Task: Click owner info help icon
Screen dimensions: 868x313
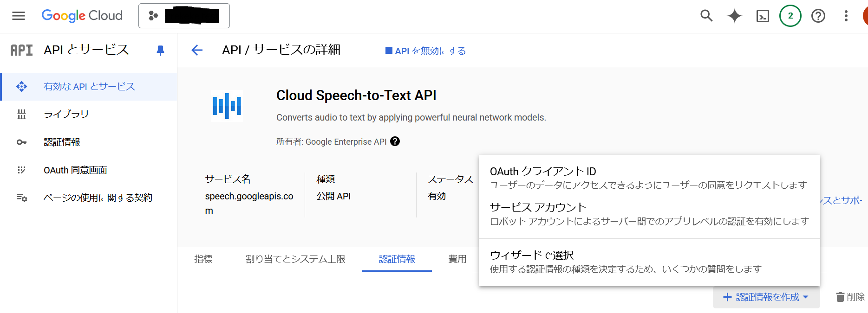Action: tap(395, 141)
